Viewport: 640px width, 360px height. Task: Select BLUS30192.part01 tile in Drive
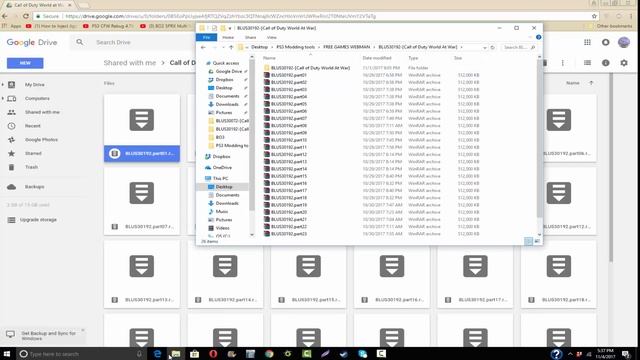tap(142, 128)
